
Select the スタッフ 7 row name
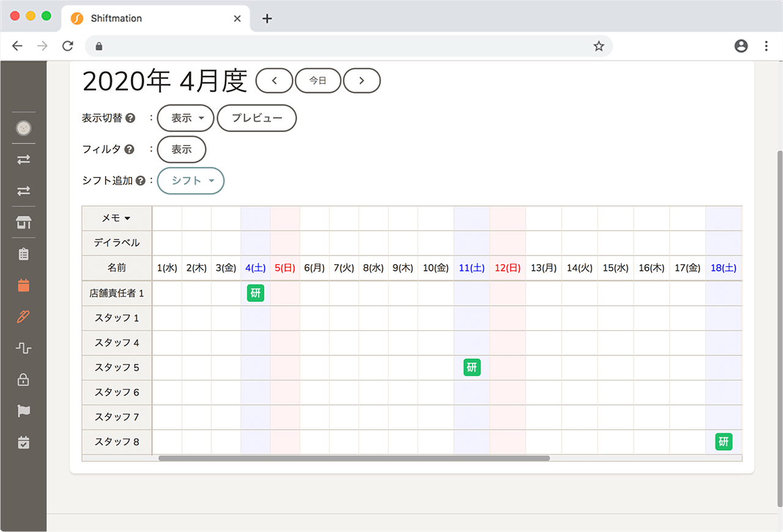[x=117, y=417]
